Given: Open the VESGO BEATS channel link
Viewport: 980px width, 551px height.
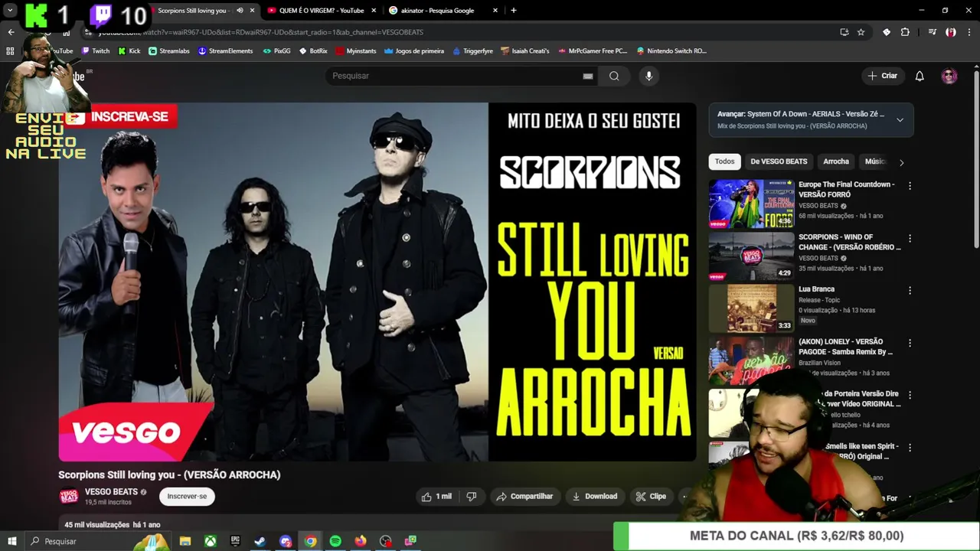Looking at the screenshot, I should 111,492.
